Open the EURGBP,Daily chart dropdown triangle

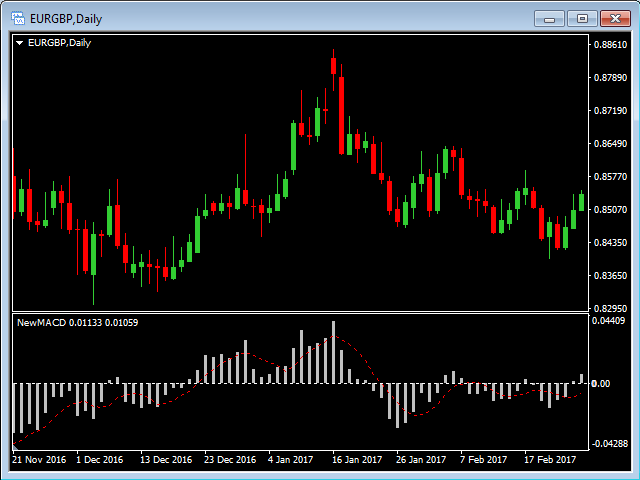[20, 43]
